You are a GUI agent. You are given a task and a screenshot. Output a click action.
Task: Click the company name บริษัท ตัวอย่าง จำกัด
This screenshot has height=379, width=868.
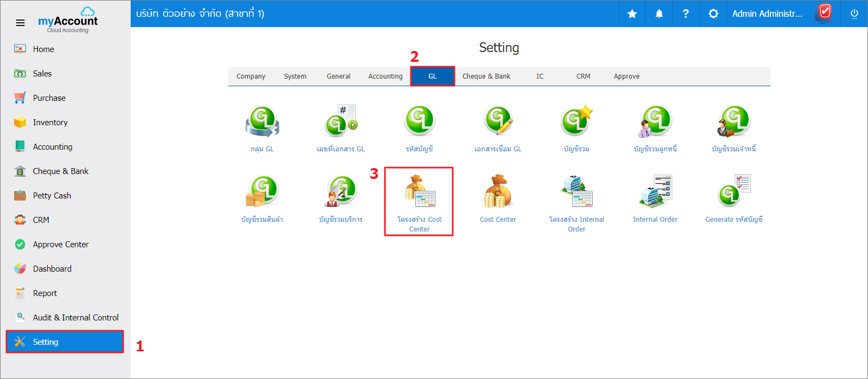point(200,14)
